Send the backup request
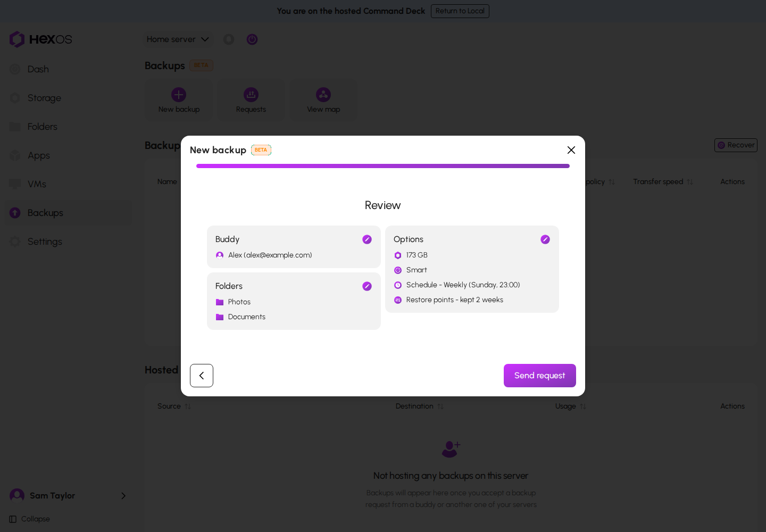 tap(540, 376)
